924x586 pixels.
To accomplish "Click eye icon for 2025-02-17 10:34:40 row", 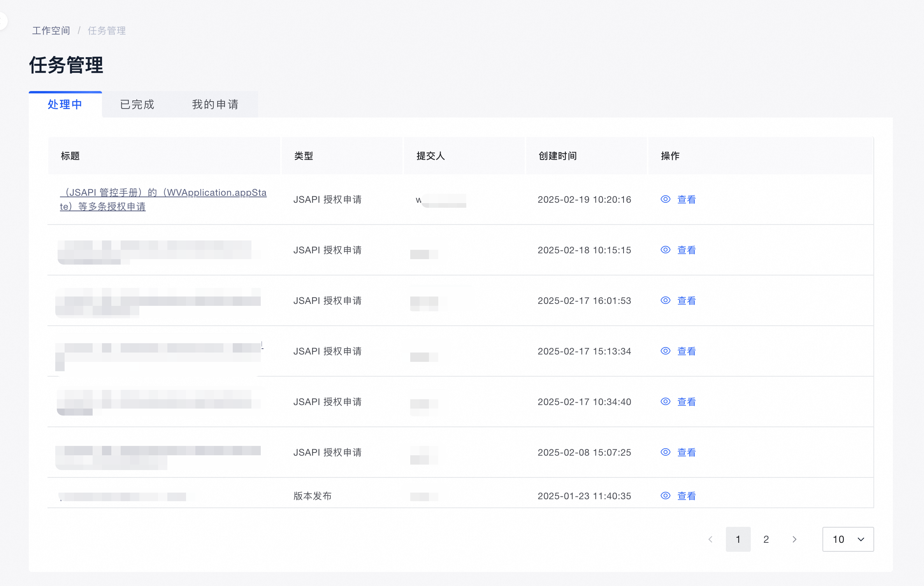I will point(666,402).
